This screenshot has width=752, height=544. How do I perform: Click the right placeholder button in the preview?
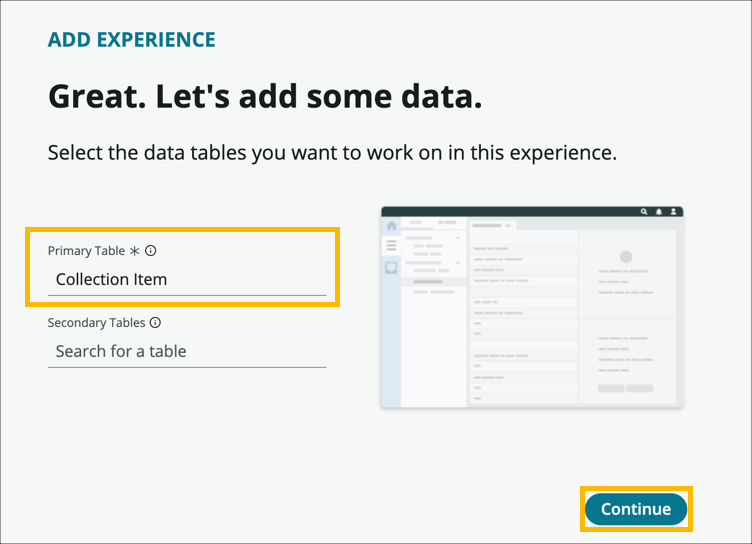[x=640, y=388]
